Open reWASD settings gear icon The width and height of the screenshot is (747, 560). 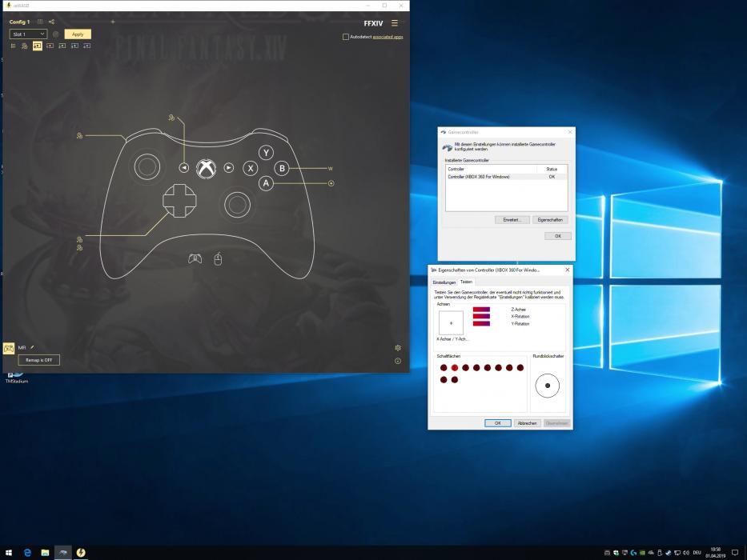398,348
